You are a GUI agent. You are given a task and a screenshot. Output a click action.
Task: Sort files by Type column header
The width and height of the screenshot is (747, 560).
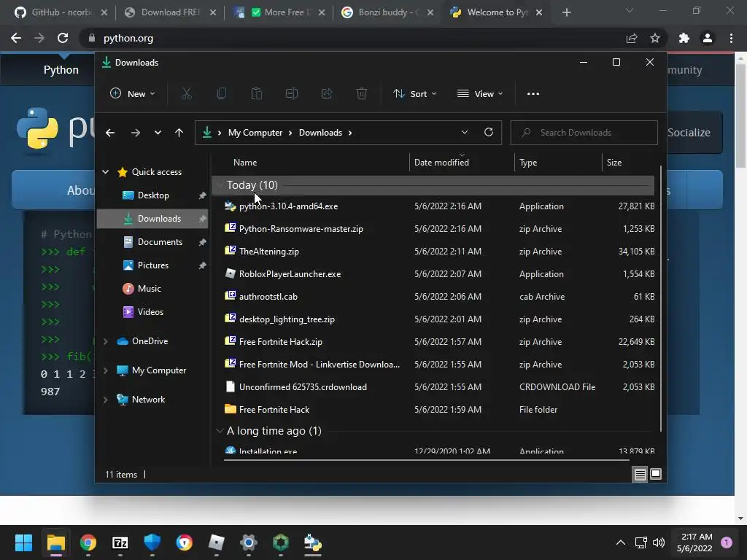tap(528, 163)
